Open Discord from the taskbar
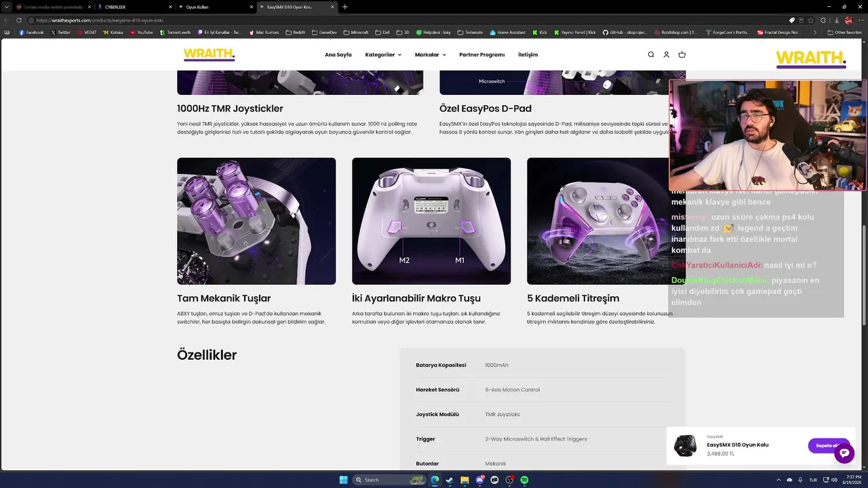The image size is (868, 488). coord(479,480)
